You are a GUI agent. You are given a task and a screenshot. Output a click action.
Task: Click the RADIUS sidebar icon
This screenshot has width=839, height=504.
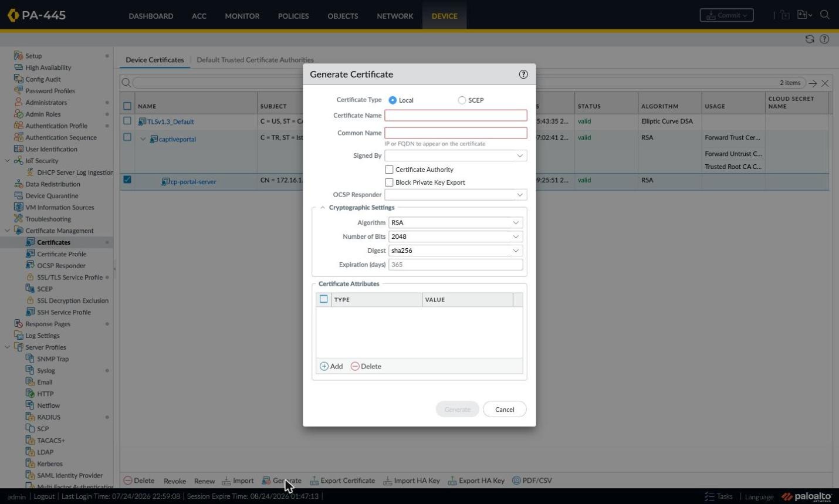click(x=31, y=417)
